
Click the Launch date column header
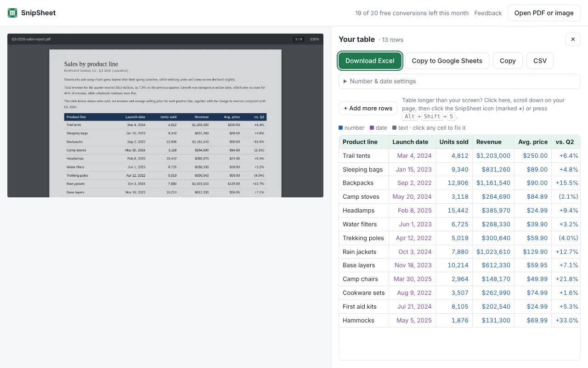point(412,142)
